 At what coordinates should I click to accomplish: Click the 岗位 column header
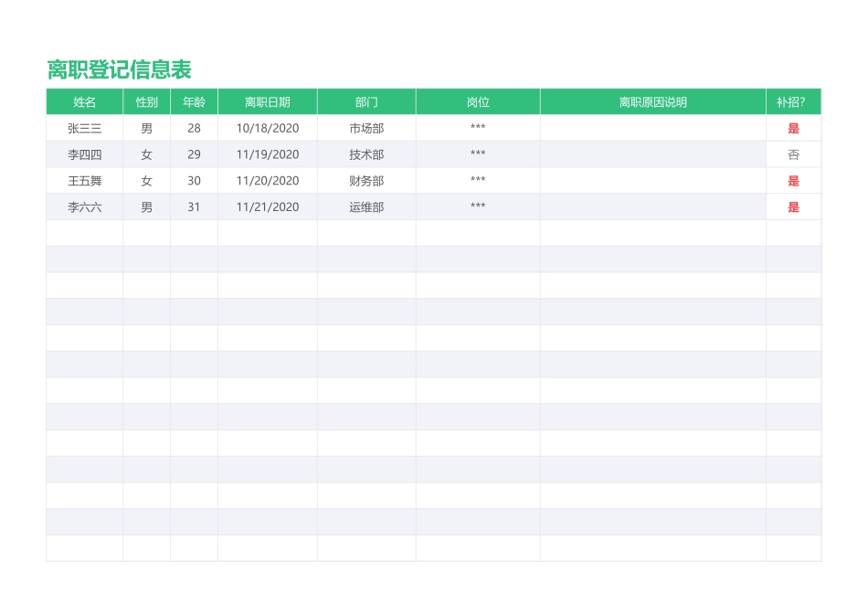tap(477, 101)
